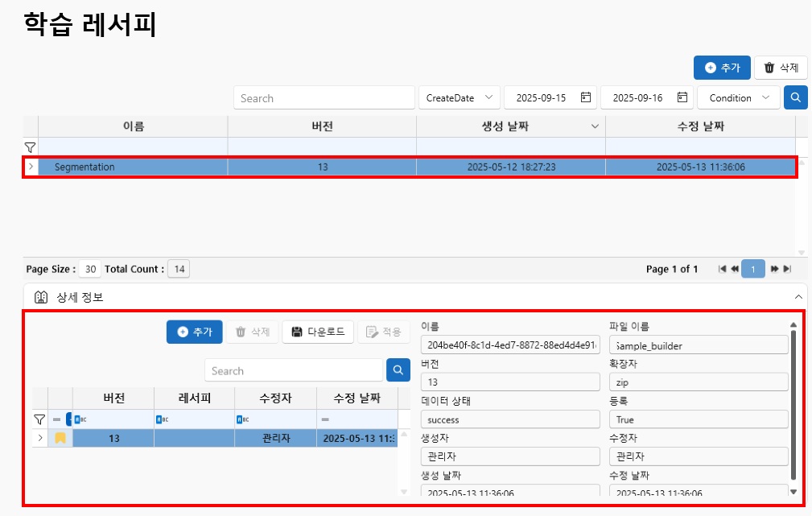Click the 추가 button in the detail panel
Viewport: 812px width, 516px height.
[195, 332]
